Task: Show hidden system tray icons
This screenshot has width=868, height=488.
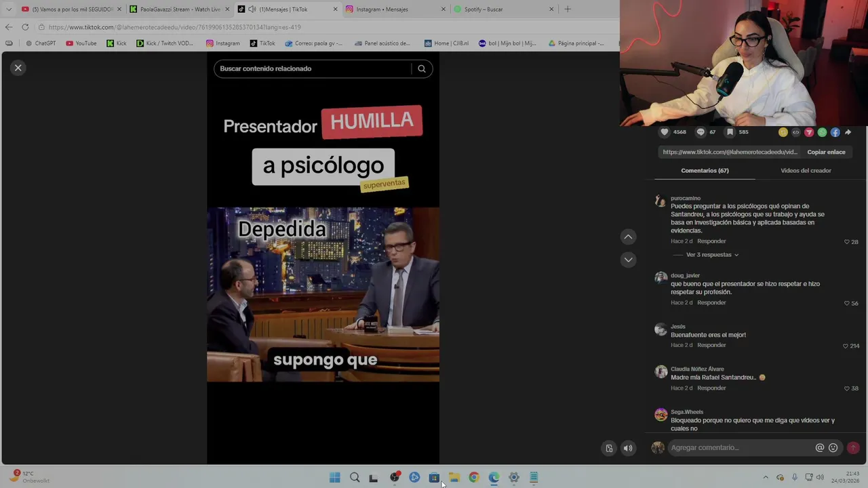Action: pyautogui.click(x=766, y=478)
